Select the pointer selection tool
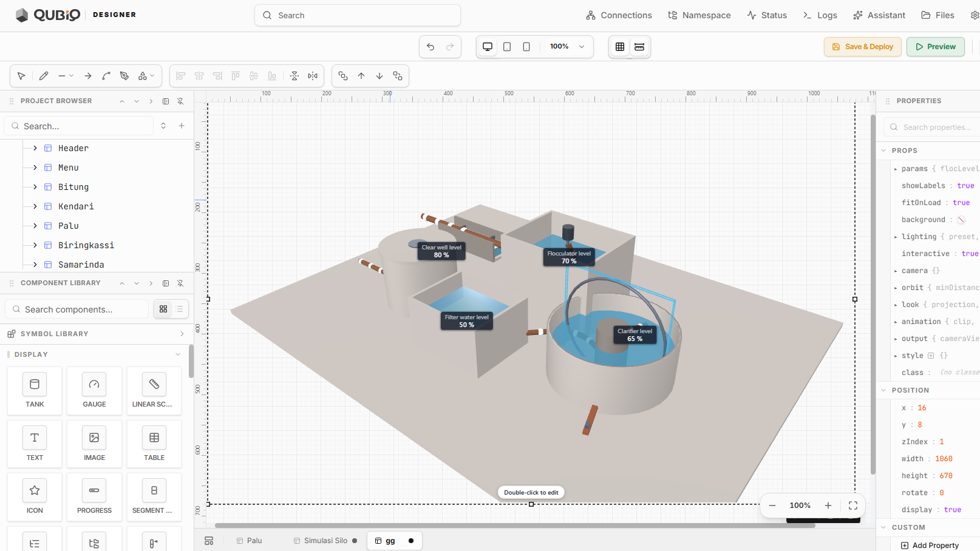 pos(21,76)
